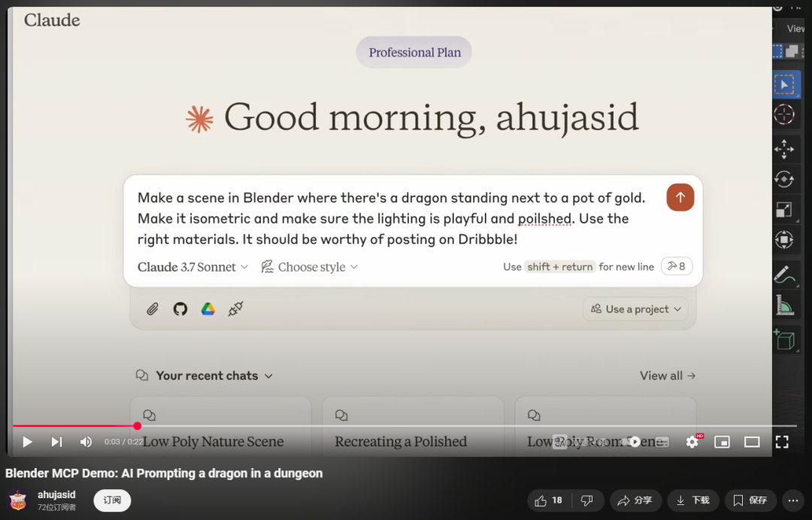Skip to the next video

(x=56, y=442)
